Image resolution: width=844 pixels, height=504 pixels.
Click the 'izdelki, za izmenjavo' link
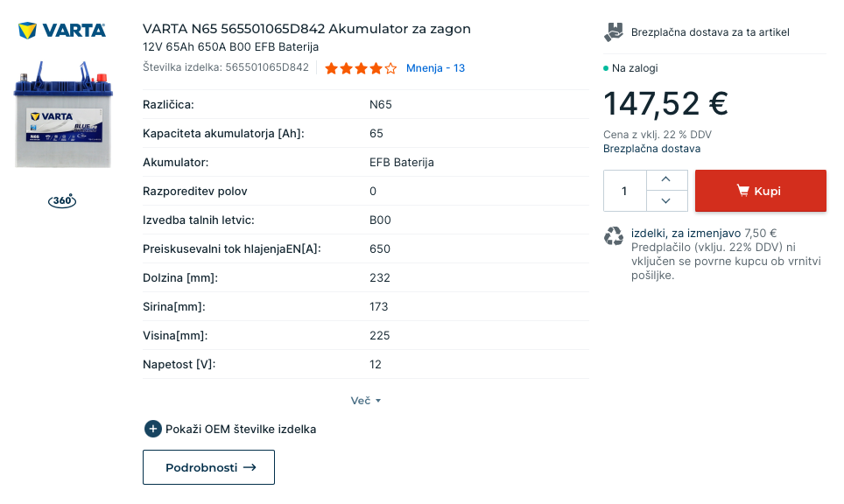click(x=686, y=234)
